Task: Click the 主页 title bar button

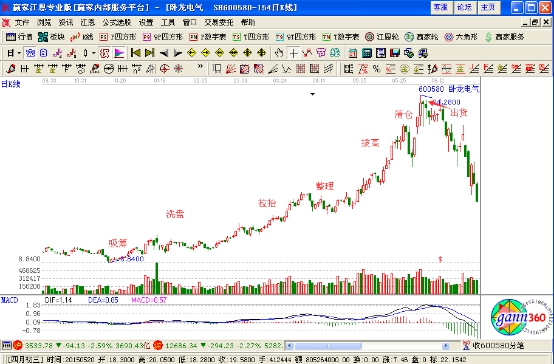Action: point(488,7)
